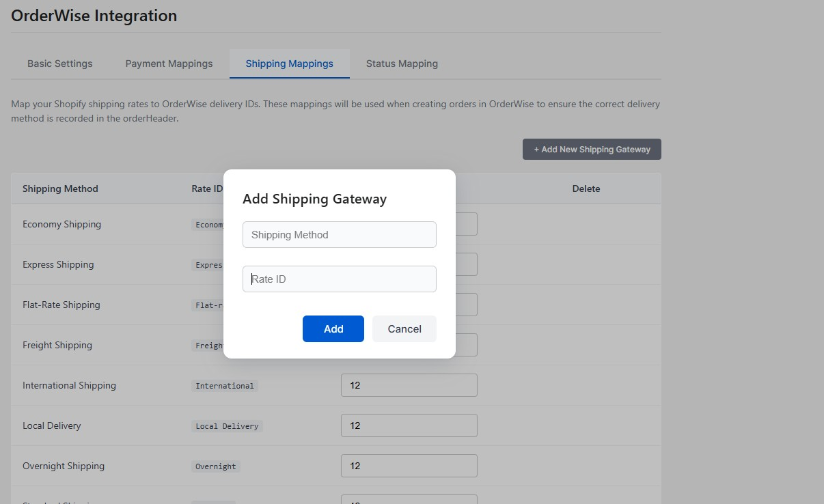This screenshot has width=824, height=504.
Task: Go to Status Mapping tab
Action: [402, 64]
